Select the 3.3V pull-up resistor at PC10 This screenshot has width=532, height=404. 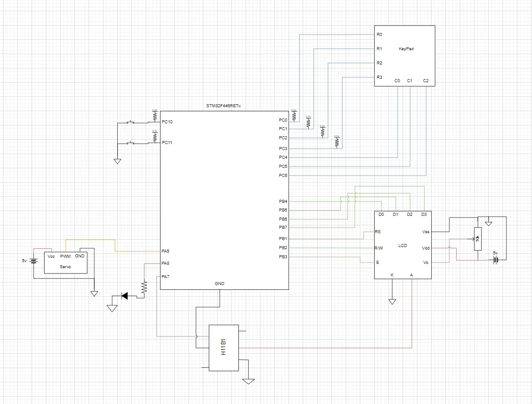[x=155, y=116]
